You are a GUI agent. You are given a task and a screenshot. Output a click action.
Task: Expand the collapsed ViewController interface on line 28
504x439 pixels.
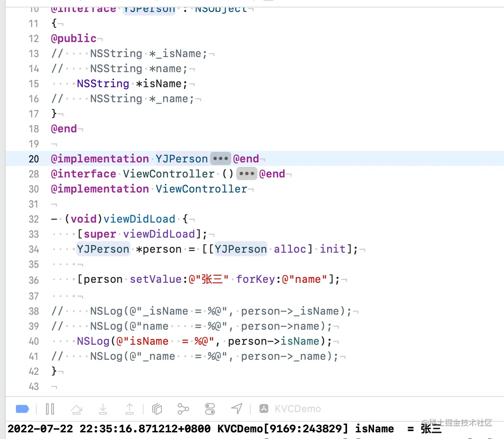[247, 173]
